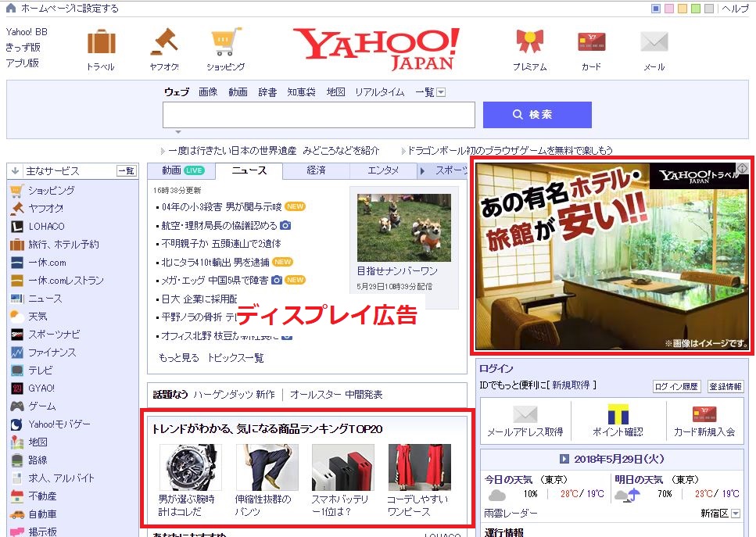Open the Shopping cart icon
Viewport: 756px width, 537px height.
[x=226, y=42]
